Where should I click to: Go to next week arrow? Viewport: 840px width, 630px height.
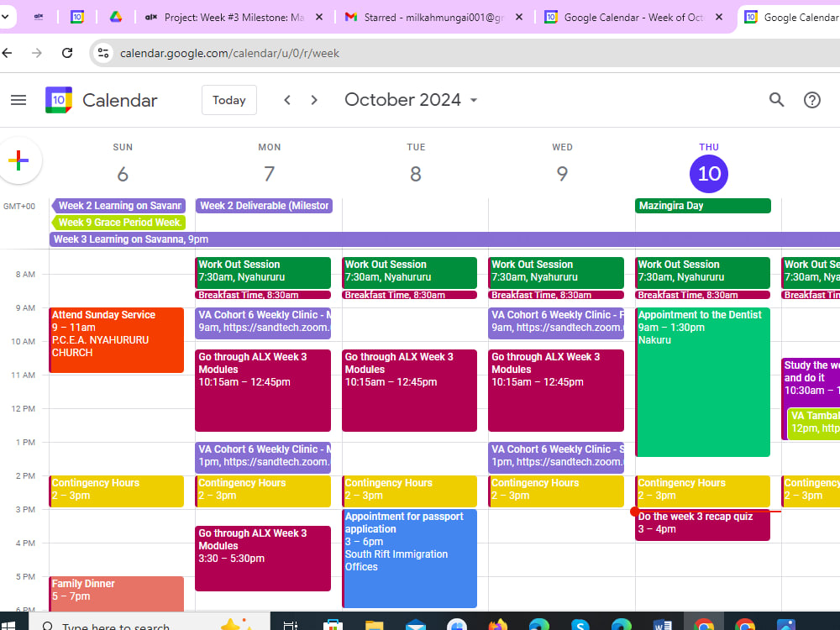[x=314, y=100]
